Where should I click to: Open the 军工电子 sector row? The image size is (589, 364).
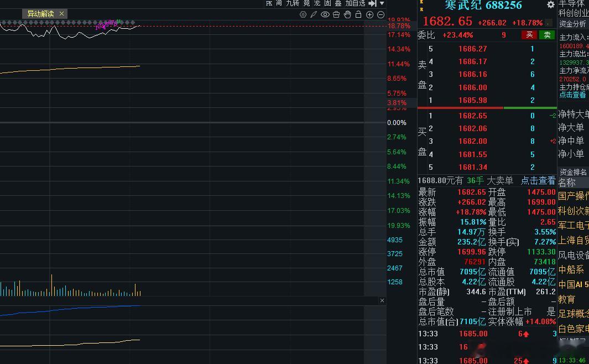(x=573, y=225)
